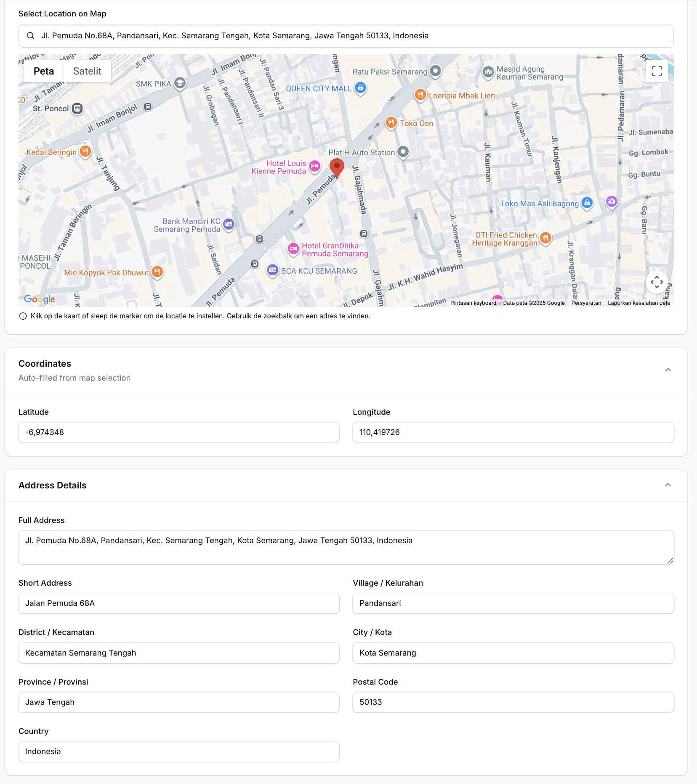Click the Toko Mas Asli Bagong shopping icon
This screenshot has height=784, width=697.
coord(587,203)
